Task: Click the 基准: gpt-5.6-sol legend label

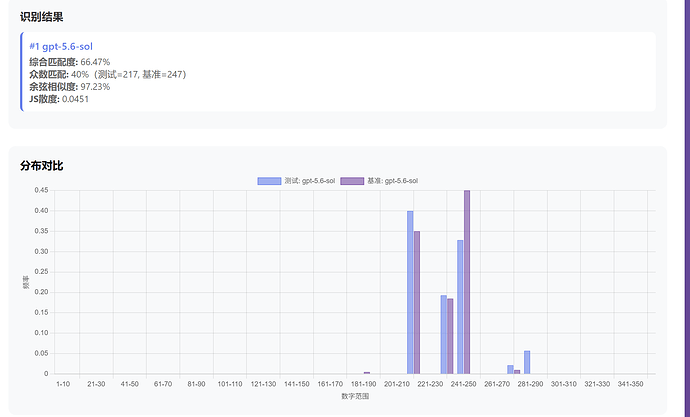Action: pos(393,181)
